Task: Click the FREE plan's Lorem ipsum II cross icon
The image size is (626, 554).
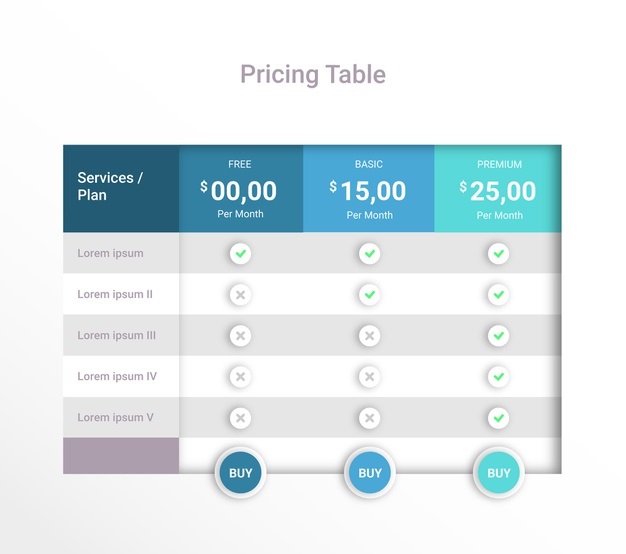Action: (x=240, y=295)
